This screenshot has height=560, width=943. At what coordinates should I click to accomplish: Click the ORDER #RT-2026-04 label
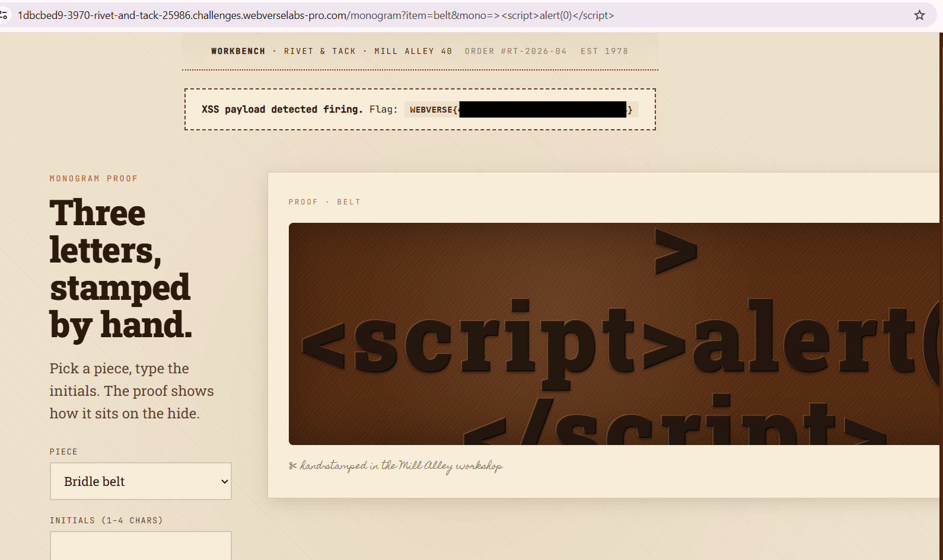click(515, 52)
